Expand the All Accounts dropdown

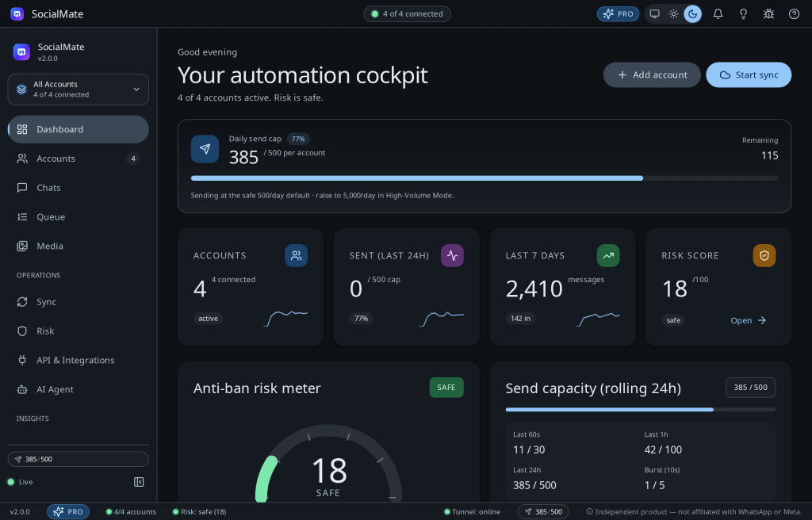pos(79,89)
